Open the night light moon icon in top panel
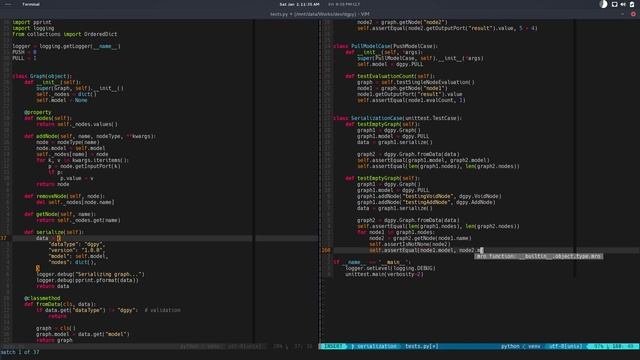640x360 pixels. tap(603, 4)
